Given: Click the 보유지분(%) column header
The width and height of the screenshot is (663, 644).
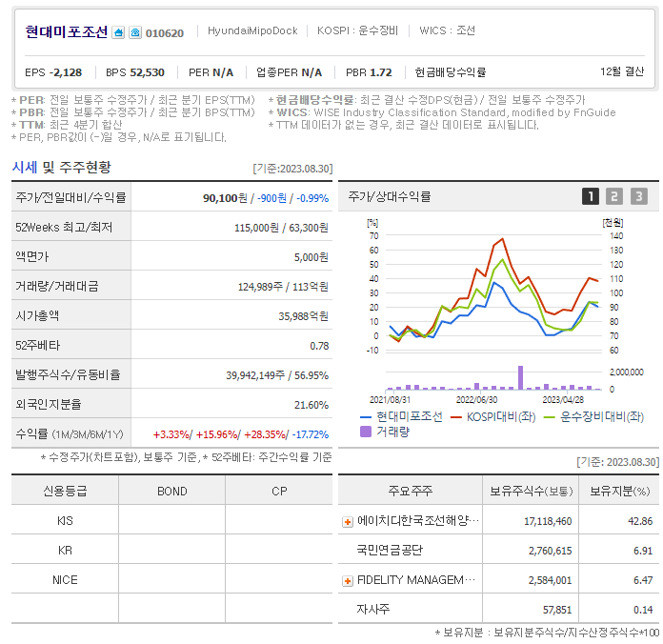Looking at the screenshot, I should pyautogui.click(x=619, y=491).
